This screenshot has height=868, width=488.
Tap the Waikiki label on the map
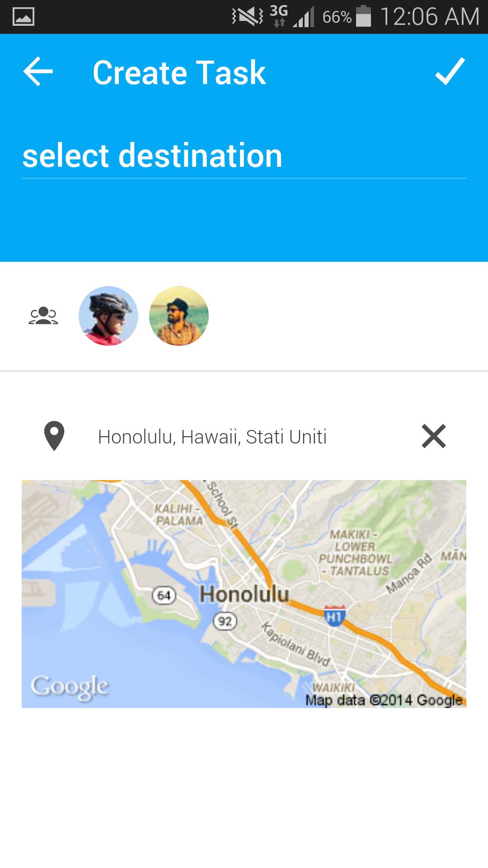333,688
